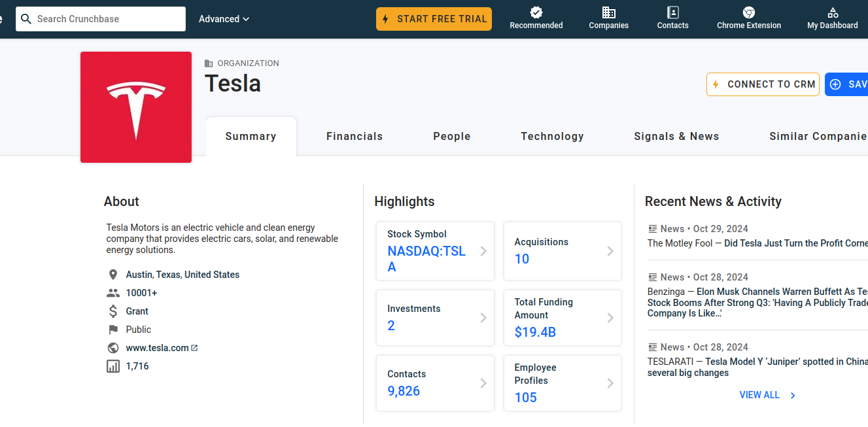Click the 9,826 contacts value

tap(404, 391)
